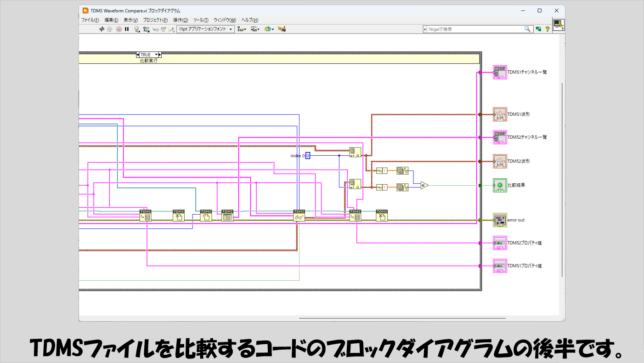
Task: Click the magnifier search icon
Action: pyautogui.click(x=528, y=29)
